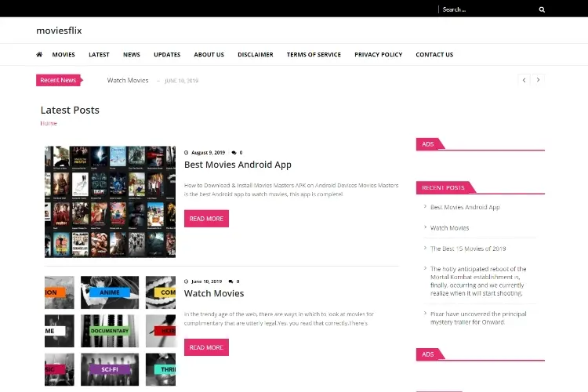Select the UPDATES menu item
This screenshot has height=392, width=588.
pyautogui.click(x=167, y=54)
